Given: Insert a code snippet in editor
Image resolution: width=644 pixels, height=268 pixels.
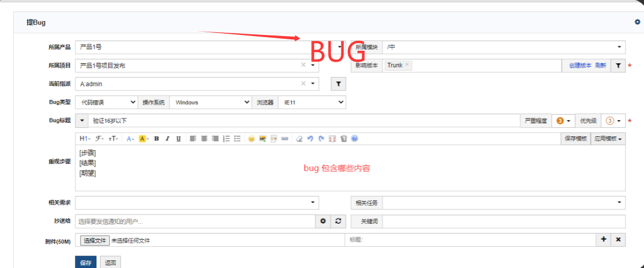Looking at the screenshot, I should 274,139.
